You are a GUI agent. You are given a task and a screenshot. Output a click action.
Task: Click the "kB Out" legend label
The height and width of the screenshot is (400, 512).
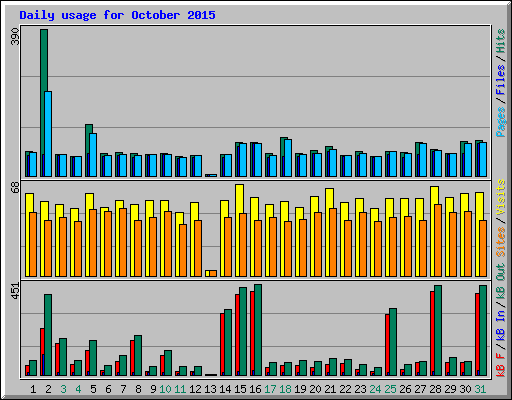point(500,282)
